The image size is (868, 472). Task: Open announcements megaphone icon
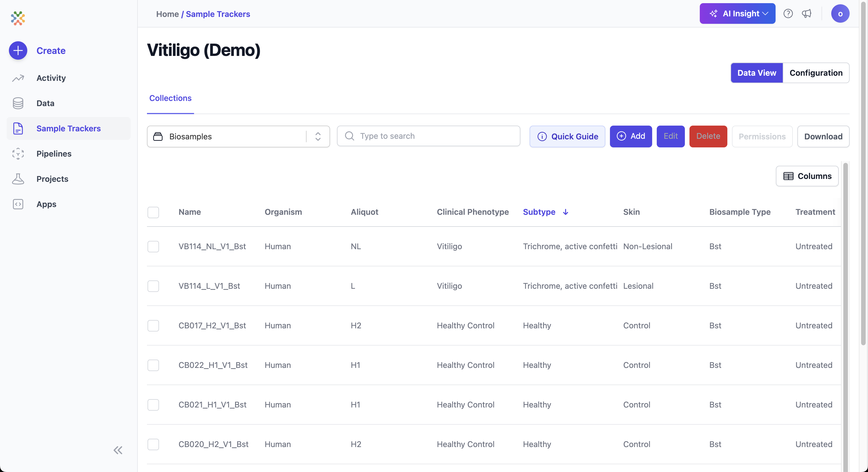pyautogui.click(x=806, y=13)
